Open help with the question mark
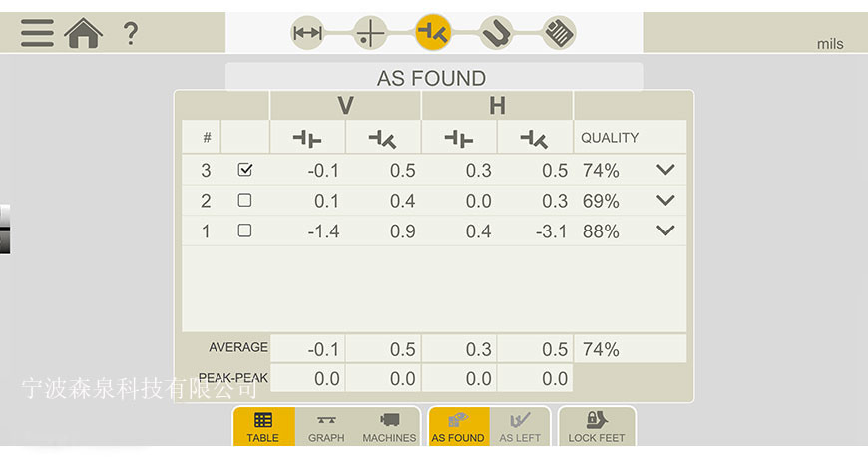Screen dimensions: 868x459 [130, 33]
